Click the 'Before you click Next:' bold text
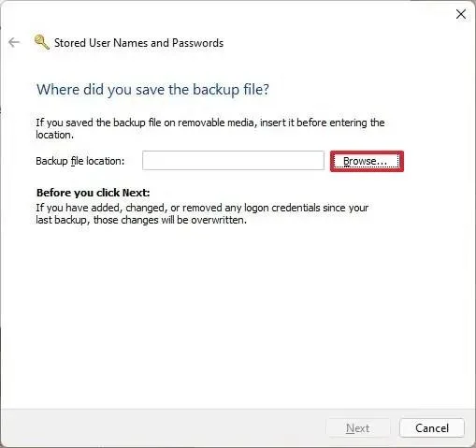 click(x=94, y=193)
